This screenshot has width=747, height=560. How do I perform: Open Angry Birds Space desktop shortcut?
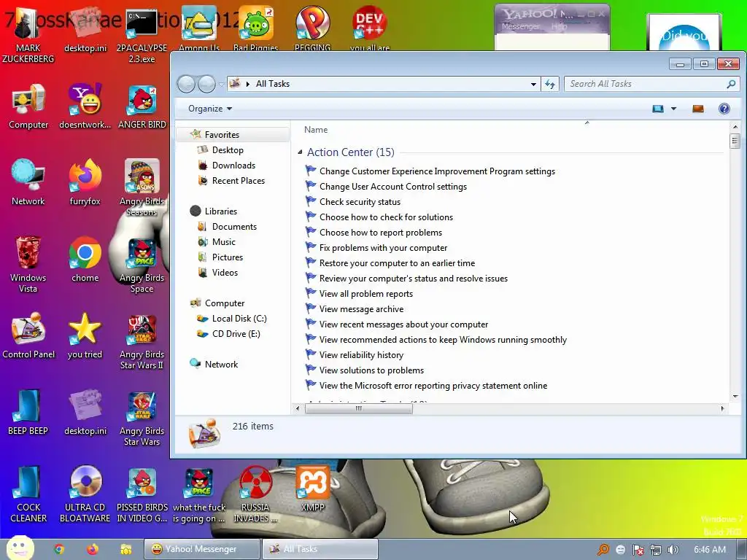(x=142, y=264)
